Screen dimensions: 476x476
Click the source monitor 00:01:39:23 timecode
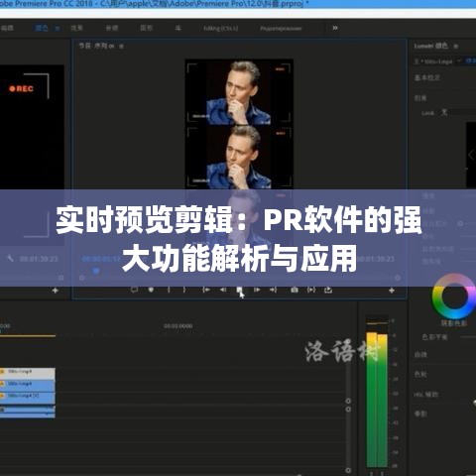click(x=39, y=259)
